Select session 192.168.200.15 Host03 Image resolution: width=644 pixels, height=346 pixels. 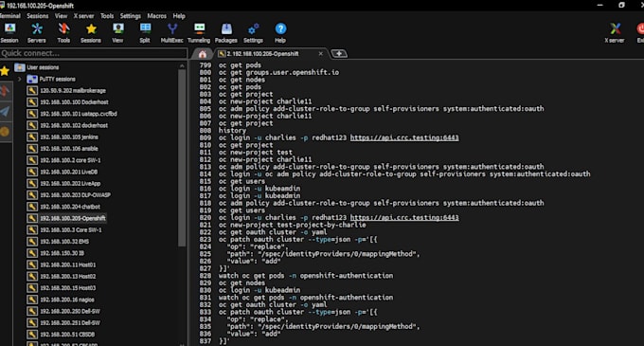click(68, 288)
